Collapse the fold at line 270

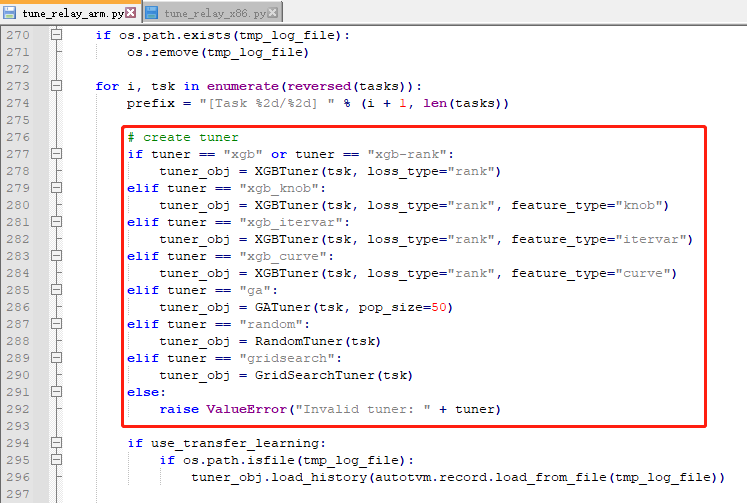point(56,35)
